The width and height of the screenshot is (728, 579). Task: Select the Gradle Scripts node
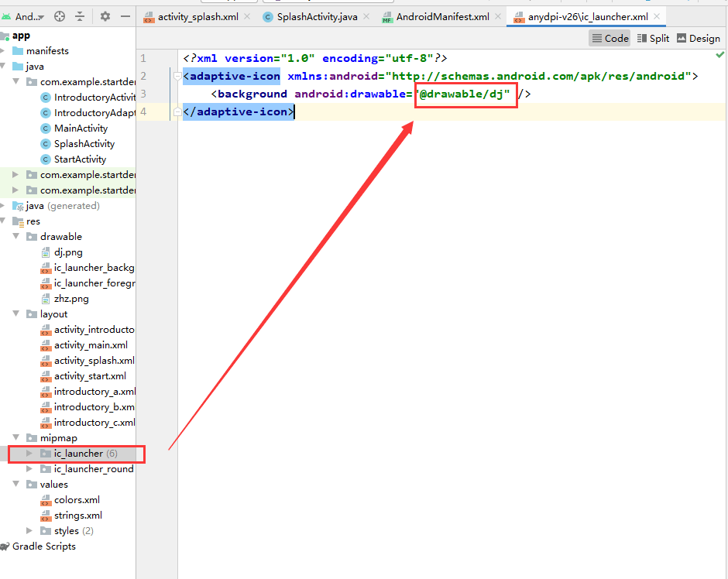click(43, 546)
